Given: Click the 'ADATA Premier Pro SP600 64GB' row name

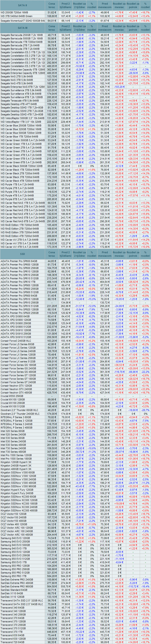Looking at the screenshot, I should pyautogui.click(x=19, y=261).
